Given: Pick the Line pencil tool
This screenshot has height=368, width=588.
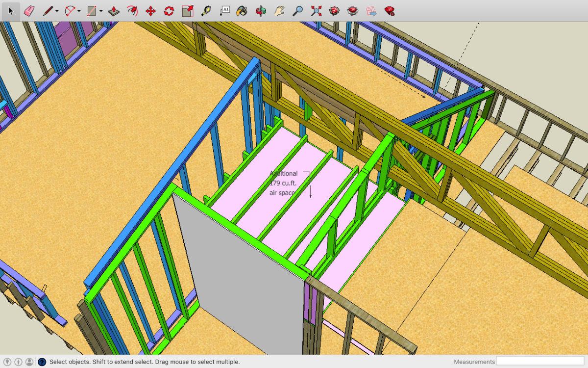Looking at the screenshot, I should pos(48,11).
